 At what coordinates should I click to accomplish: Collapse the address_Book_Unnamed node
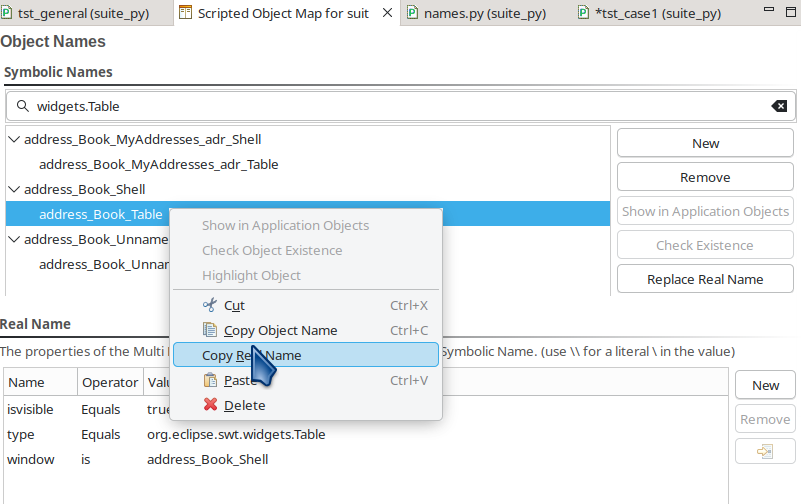click(14, 239)
